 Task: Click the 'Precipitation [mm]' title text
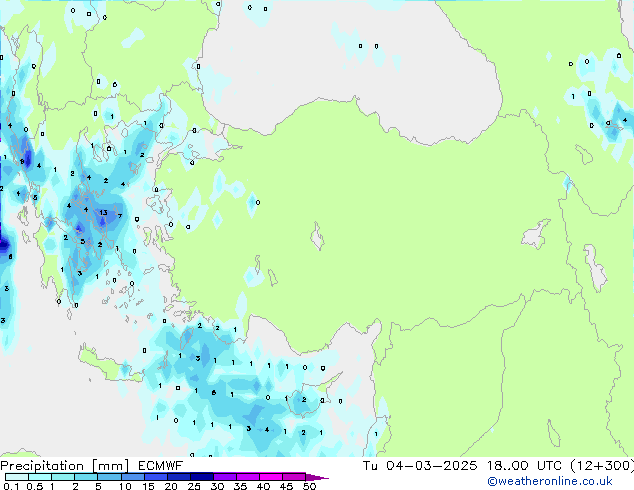(x=65, y=466)
